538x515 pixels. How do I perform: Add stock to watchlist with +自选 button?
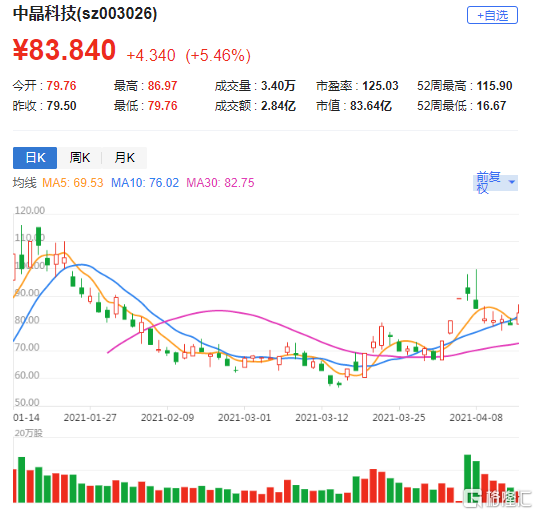pos(492,15)
